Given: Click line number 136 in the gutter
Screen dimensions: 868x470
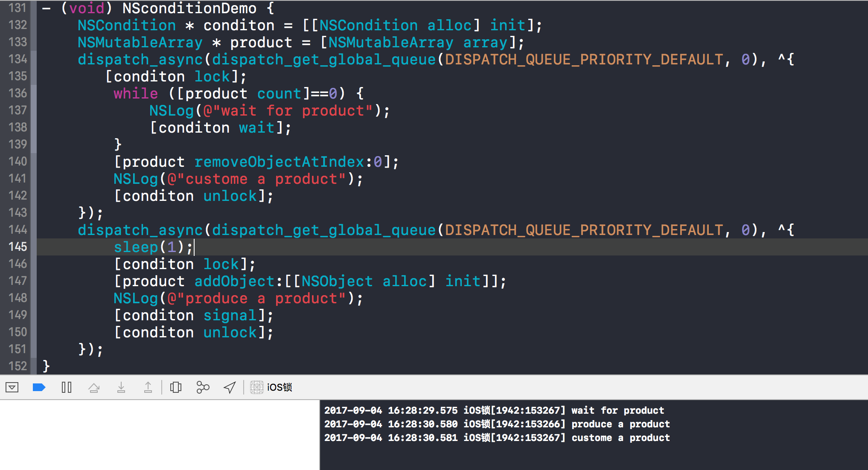Looking at the screenshot, I should tap(17, 93).
